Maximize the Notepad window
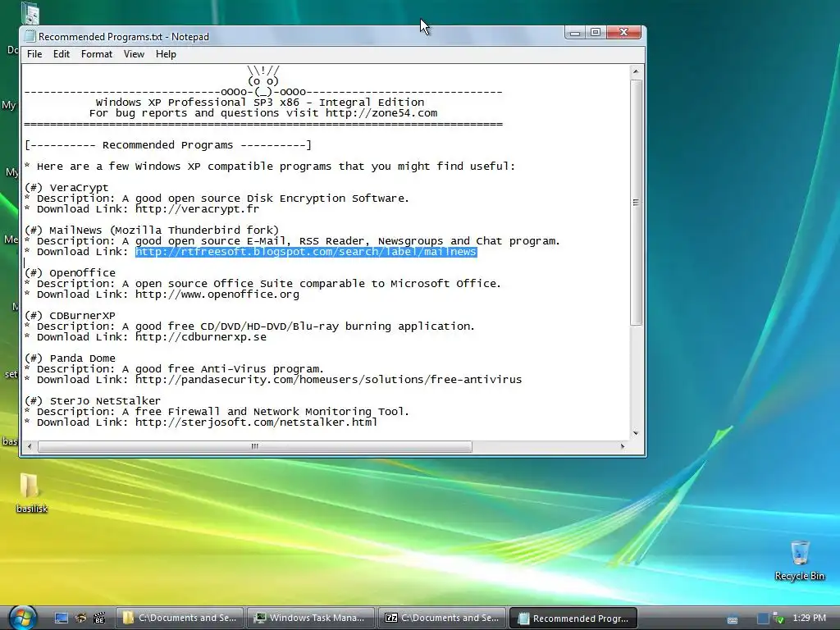This screenshot has width=840, height=630. coord(596,33)
